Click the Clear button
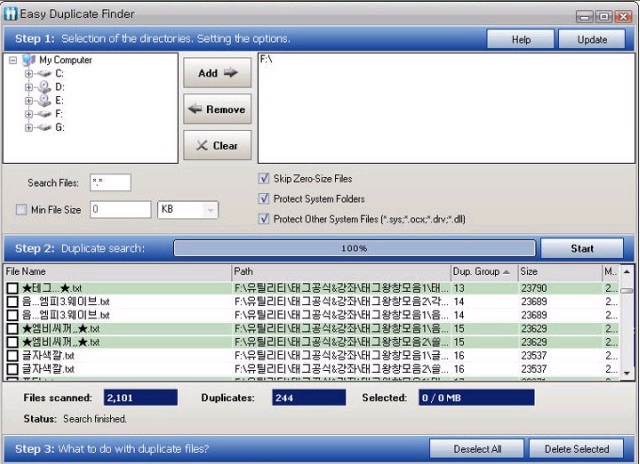Viewport: 640px width, 464px height. [217, 145]
